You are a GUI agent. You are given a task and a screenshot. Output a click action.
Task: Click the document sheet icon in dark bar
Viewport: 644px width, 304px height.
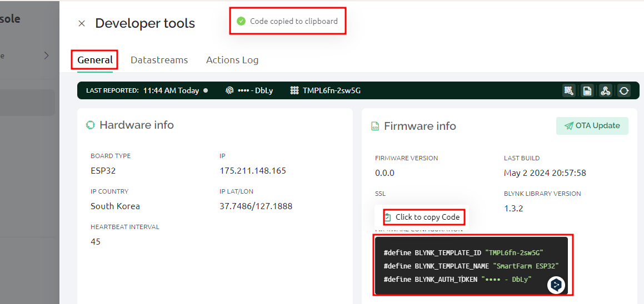pyautogui.click(x=587, y=90)
